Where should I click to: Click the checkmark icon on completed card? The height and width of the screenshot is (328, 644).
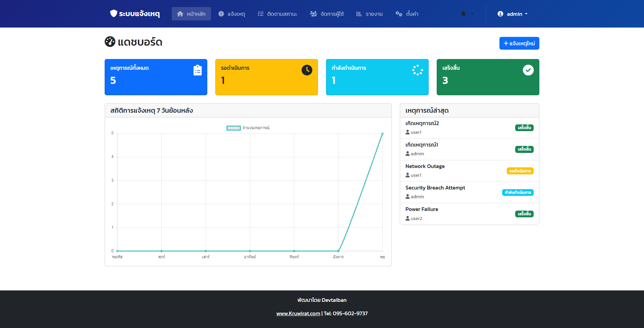click(x=528, y=70)
